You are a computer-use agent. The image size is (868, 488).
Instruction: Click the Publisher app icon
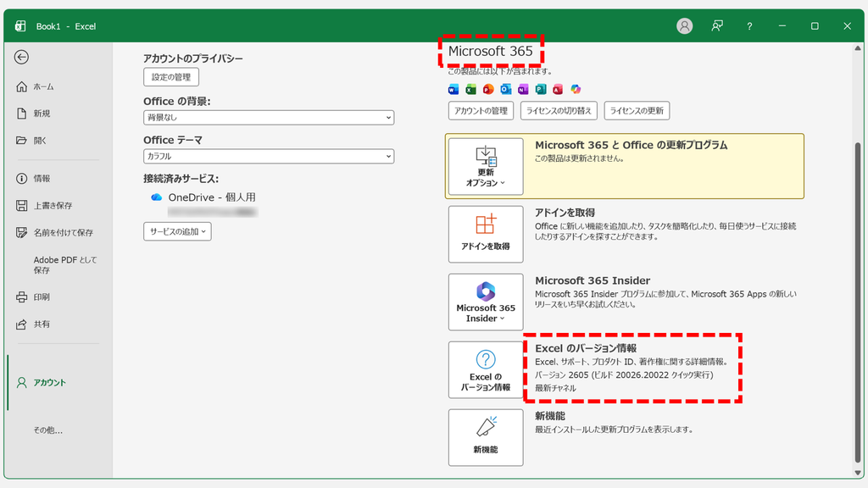pyautogui.click(x=541, y=89)
